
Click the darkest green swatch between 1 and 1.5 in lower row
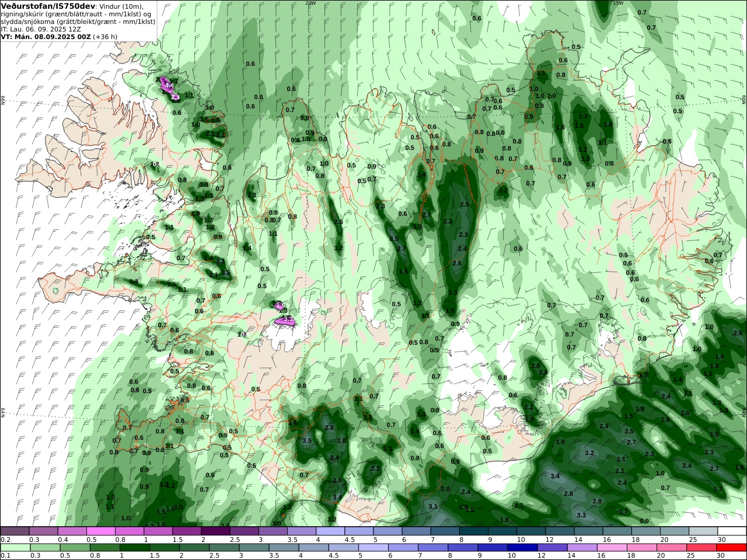pyautogui.click(x=135, y=548)
